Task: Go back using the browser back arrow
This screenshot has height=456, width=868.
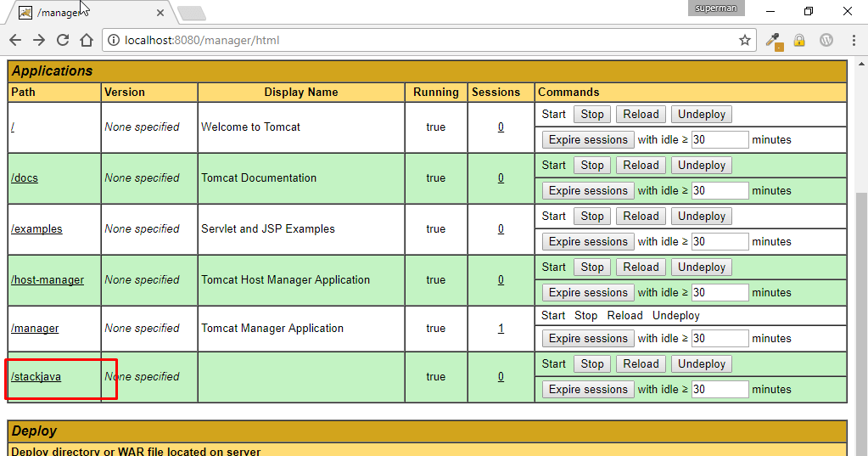Action: tap(15, 40)
